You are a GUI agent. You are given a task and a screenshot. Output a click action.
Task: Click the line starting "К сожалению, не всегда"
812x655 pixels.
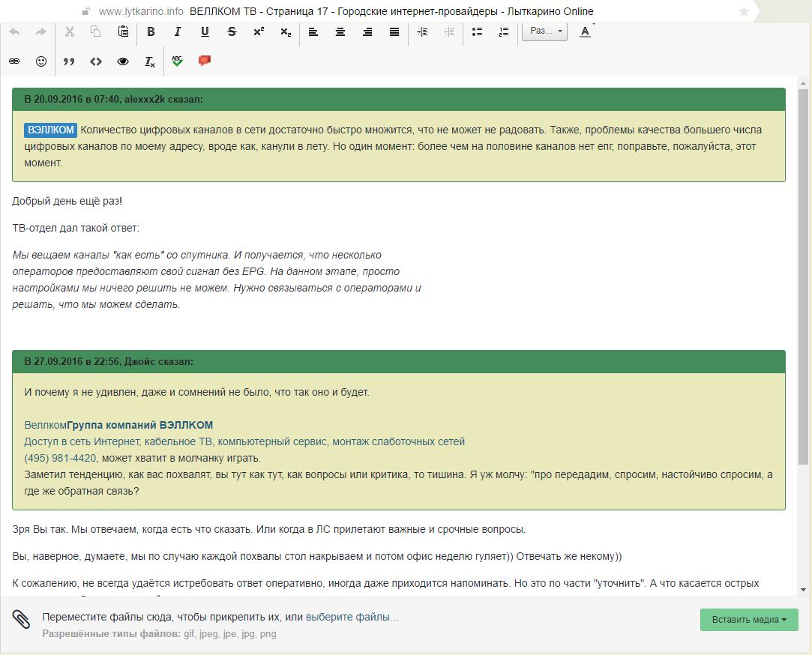coord(386,584)
